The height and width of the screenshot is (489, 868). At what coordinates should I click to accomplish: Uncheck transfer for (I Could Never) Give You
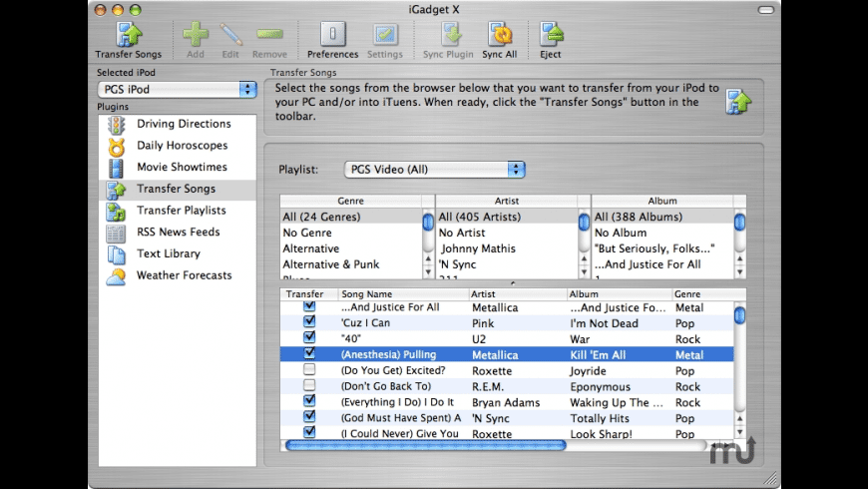point(309,432)
